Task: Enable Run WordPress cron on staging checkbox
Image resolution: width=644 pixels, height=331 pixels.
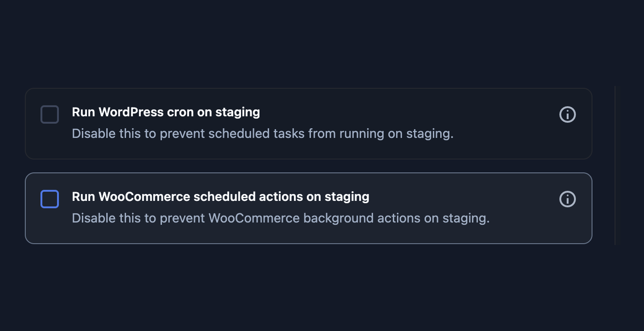Action: (50, 114)
